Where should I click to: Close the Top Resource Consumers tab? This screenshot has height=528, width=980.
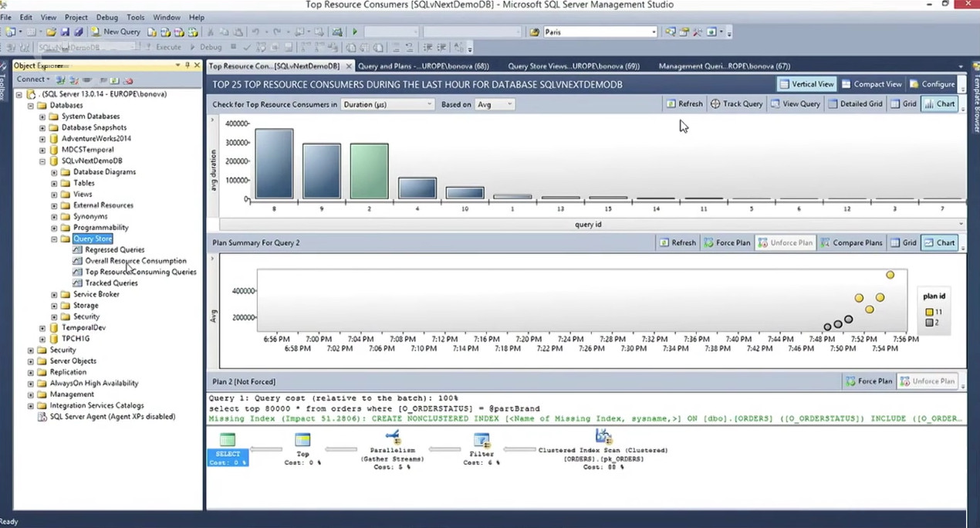point(349,66)
